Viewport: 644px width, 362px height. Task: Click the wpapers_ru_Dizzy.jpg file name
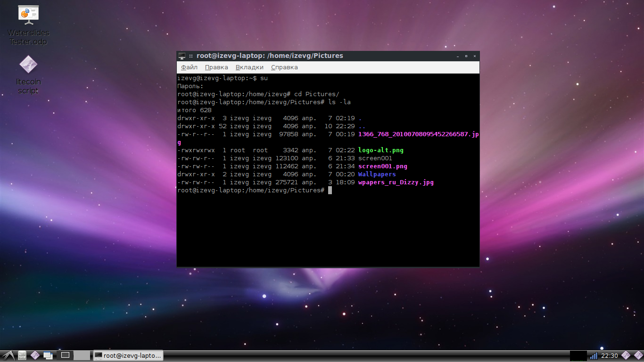396,182
